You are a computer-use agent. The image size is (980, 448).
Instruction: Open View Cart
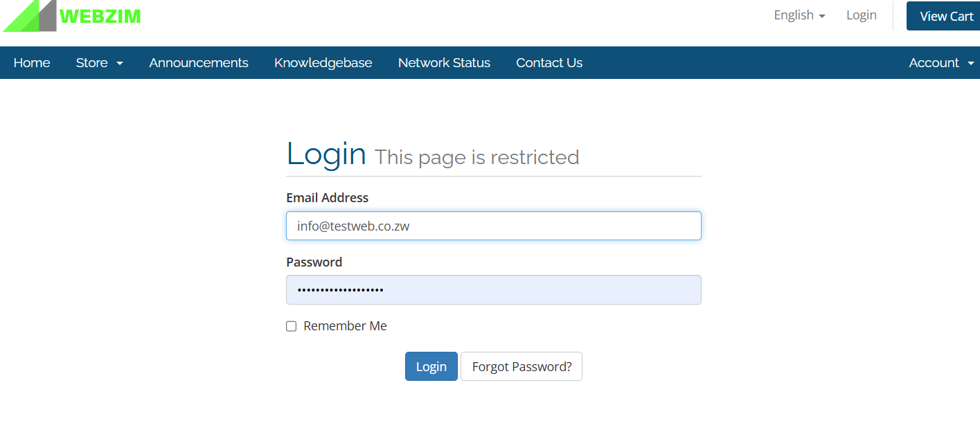click(x=946, y=16)
